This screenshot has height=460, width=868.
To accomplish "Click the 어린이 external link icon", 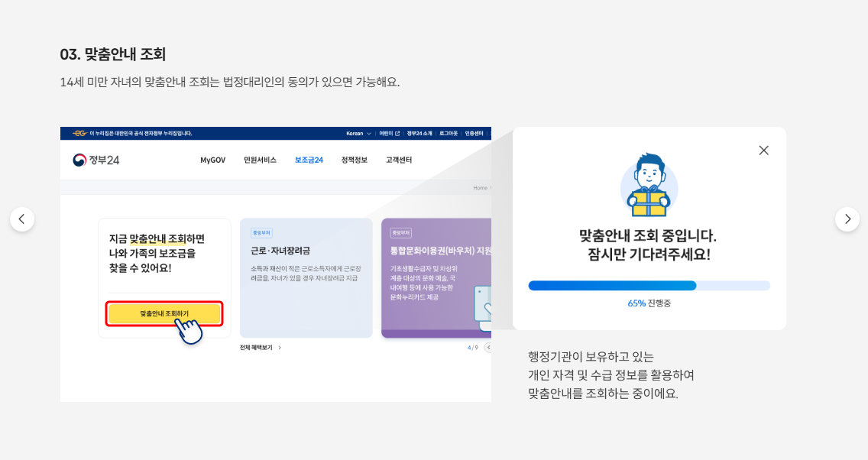I will click(x=397, y=133).
